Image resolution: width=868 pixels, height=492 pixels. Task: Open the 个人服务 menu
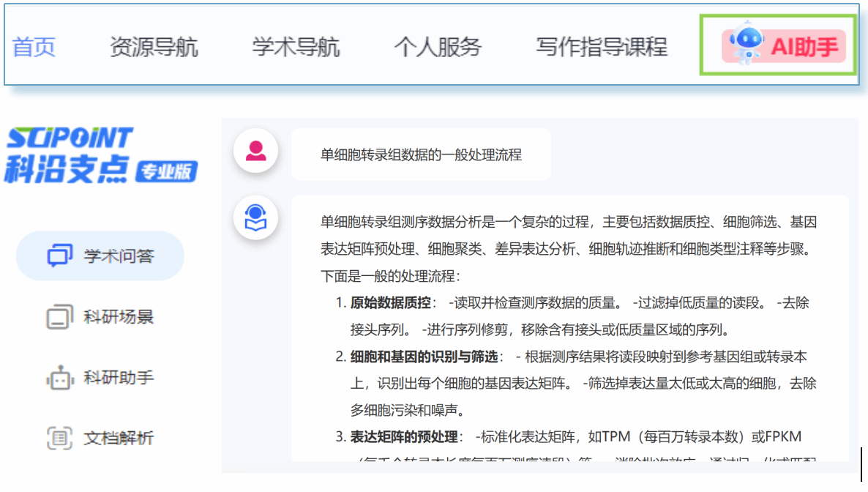click(x=438, y=47)
